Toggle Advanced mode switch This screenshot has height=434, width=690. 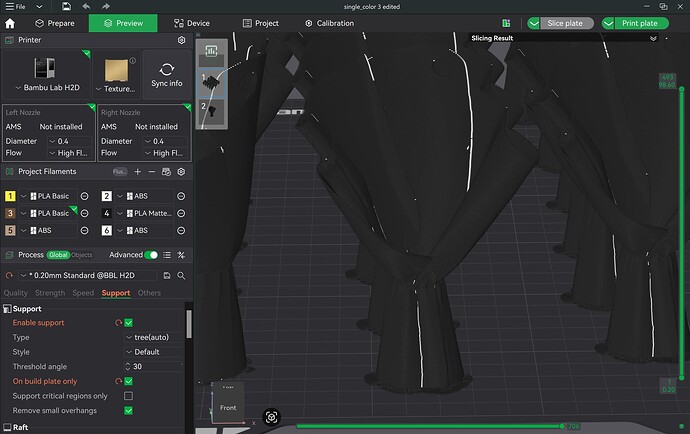[151, 255]
